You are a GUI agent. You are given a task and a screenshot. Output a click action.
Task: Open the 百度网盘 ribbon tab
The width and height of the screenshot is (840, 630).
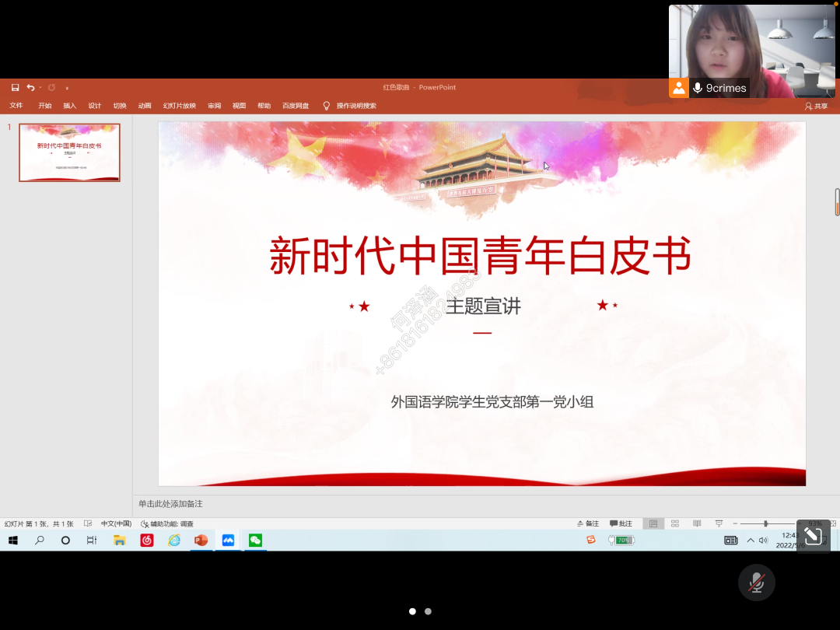coord(296,106)
